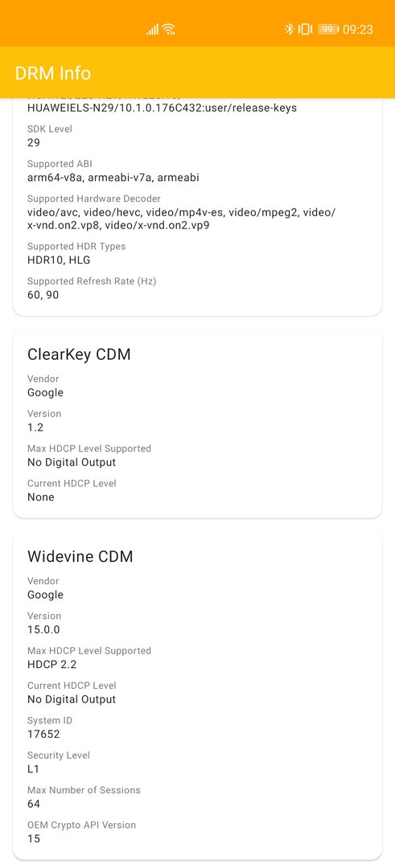Screen dimensions: 395x868
Task: Select the Widevine Security Level L1 value
Action: 33,769
